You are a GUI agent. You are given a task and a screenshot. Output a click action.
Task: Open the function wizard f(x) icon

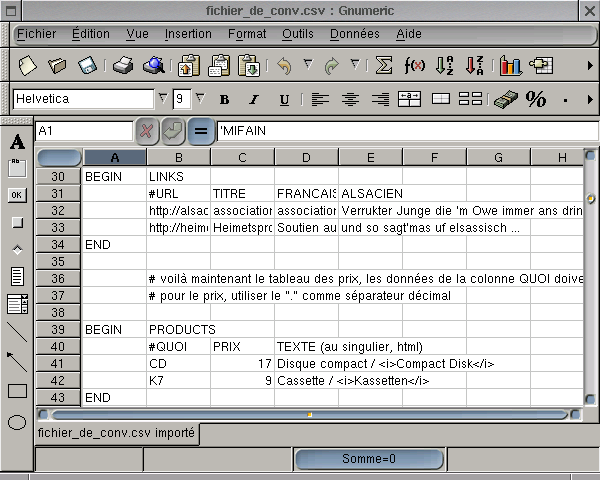pos(414,66)
